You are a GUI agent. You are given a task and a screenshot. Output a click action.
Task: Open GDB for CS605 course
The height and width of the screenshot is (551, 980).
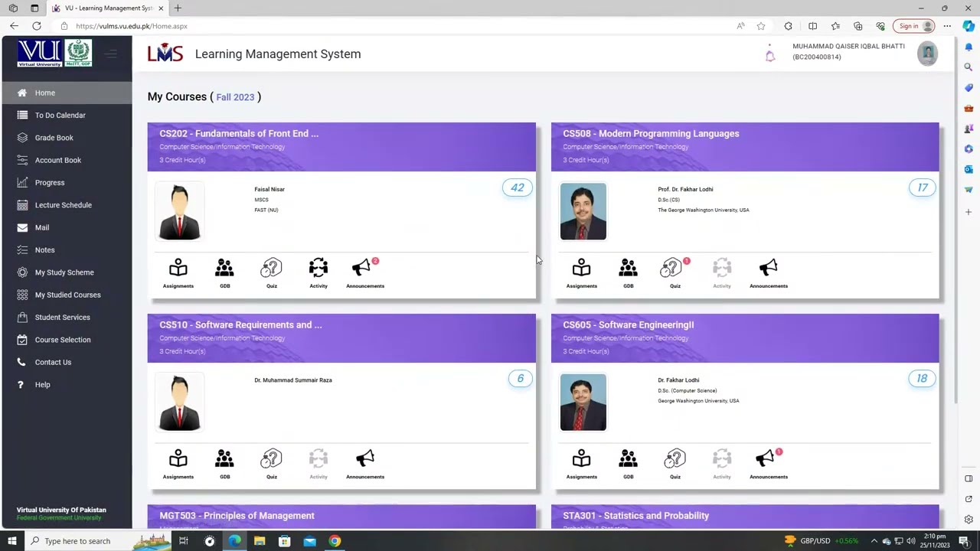click(x=628, y=464)
